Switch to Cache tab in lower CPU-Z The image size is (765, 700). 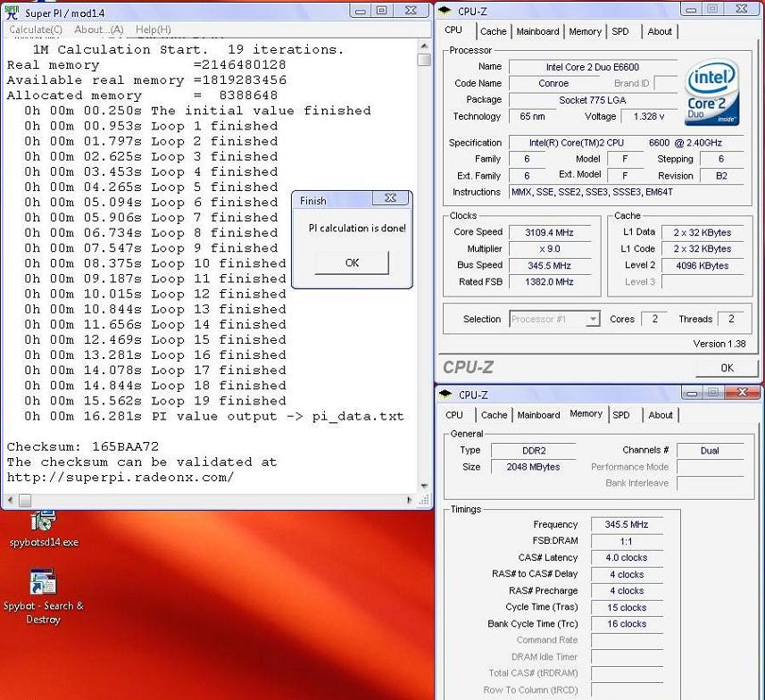click(x=495, y=415)
